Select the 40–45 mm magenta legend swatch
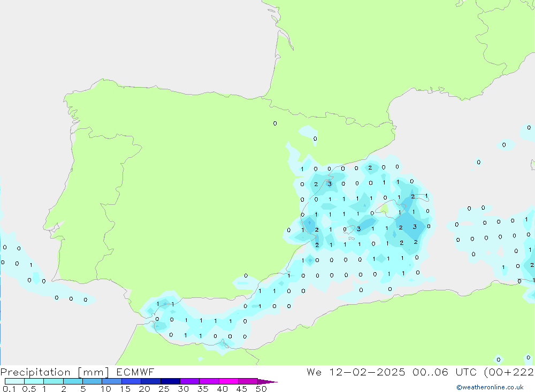This screenshot has width=535, height=392. [x=228, y=381]
